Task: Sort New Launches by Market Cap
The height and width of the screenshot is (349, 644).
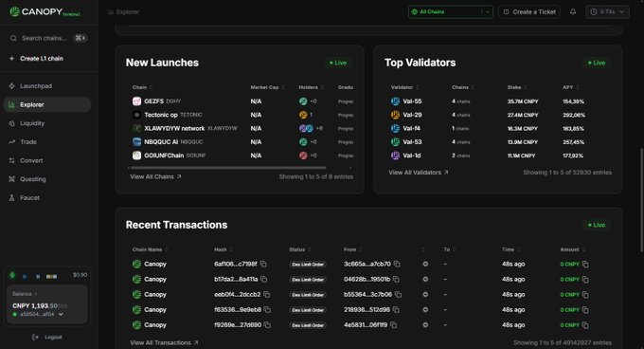Action: 267,87
